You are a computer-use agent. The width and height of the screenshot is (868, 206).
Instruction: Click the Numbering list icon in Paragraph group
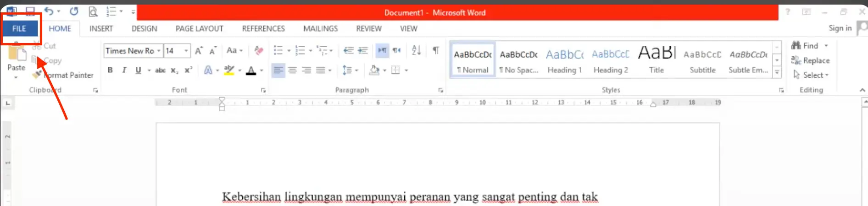click(x=300, y=50)
